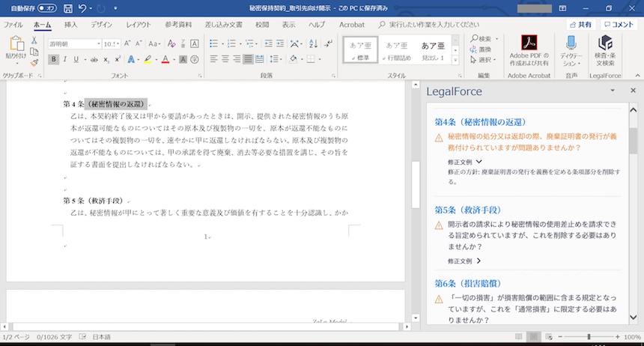Toggle Bold formatting button

(52, 59)
